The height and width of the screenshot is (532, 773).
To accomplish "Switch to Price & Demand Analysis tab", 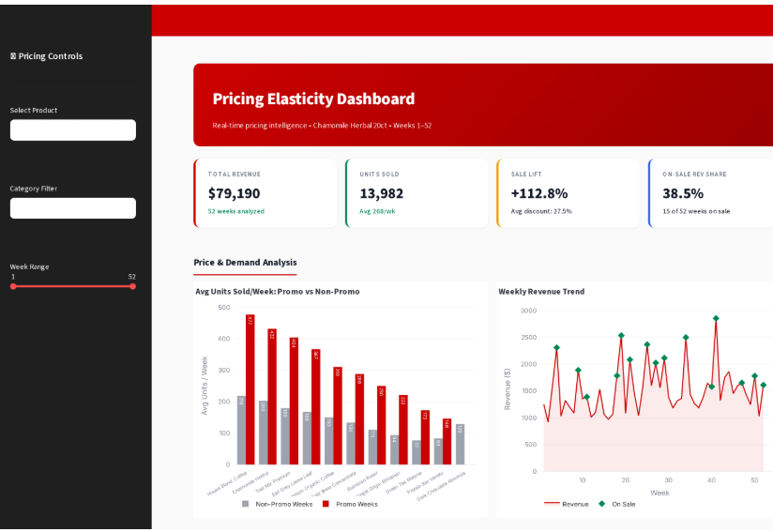I will point(245,263).
